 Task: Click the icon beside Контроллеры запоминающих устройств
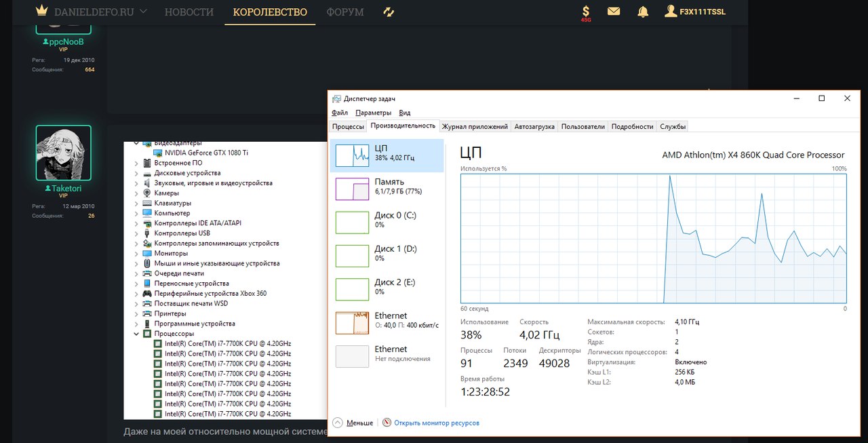click(x=147, y=244)
